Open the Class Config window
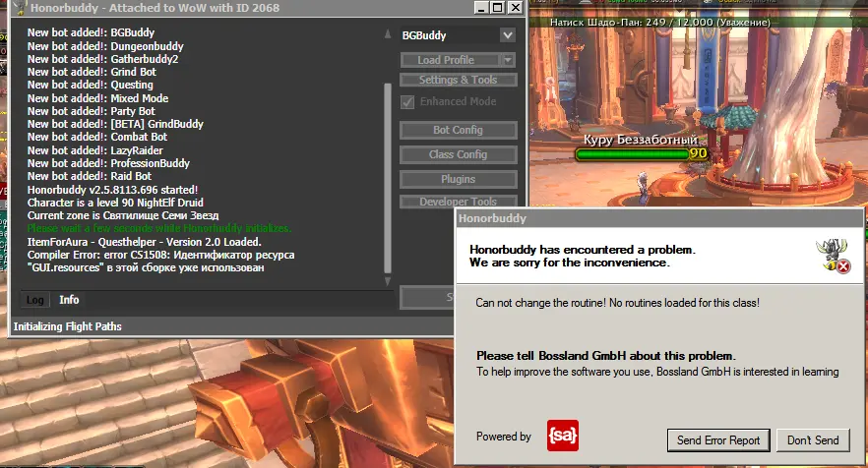 coord(458,154)
